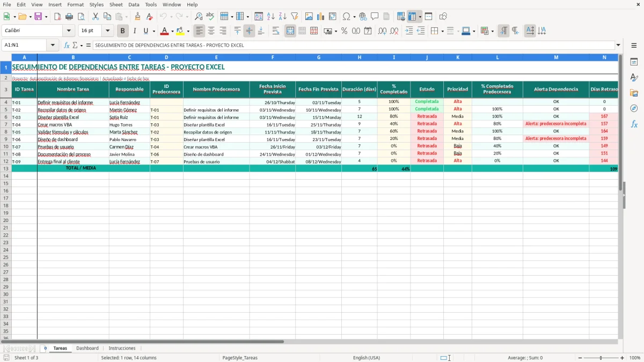Select the Clone Formatting paintbrush
Viewport: 644px width, 362px height.
(x=138, y=17)
